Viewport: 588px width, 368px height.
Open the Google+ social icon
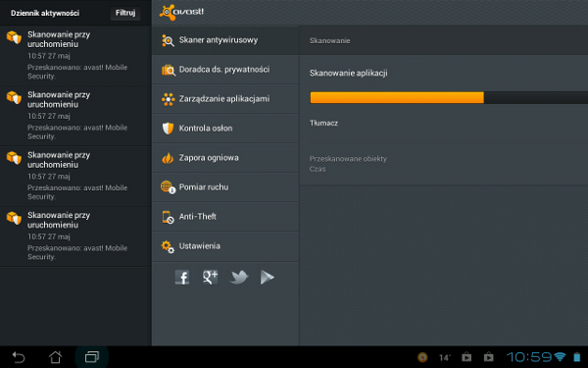click(x=210, y=278)
